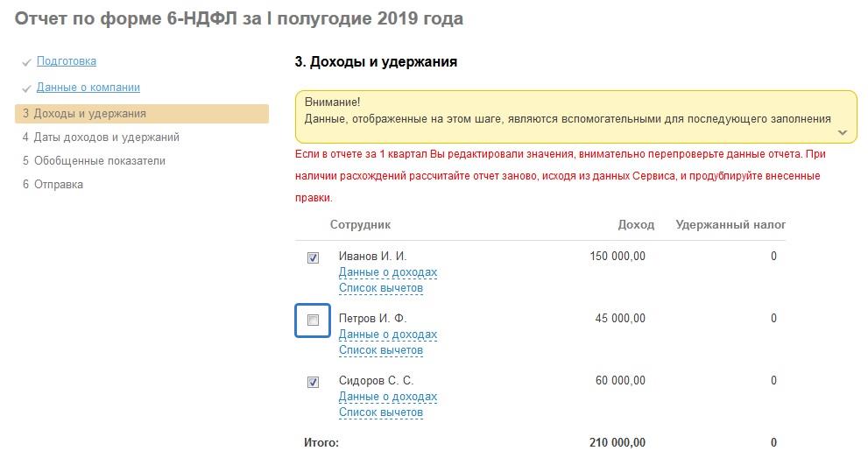Expand the yellow Внимание notice chevron

[x=843, y=132]
